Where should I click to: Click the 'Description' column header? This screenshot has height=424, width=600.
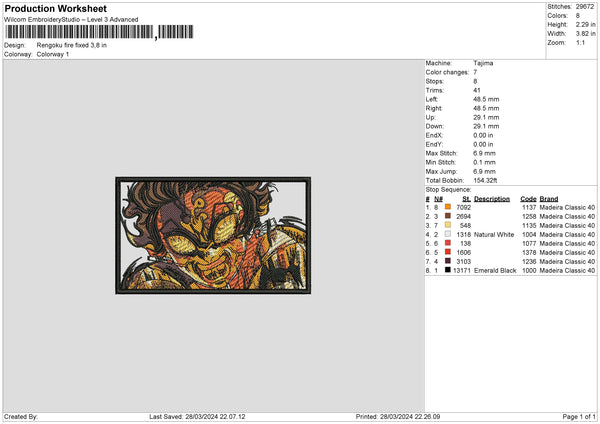coord(492,199)
